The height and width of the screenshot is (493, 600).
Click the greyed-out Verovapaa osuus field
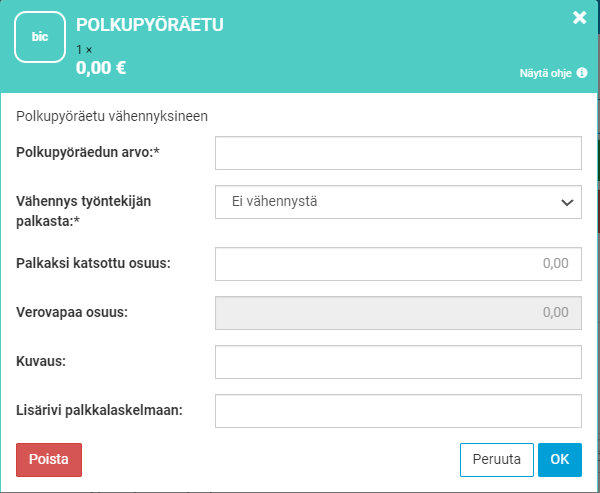pyautogui.click(x=398, y=313)
